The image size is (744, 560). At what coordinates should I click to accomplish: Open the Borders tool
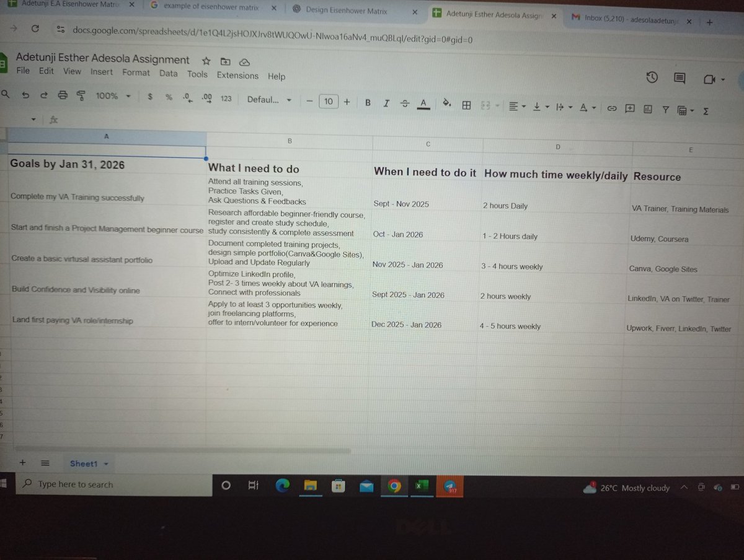(x=467, y=105)
